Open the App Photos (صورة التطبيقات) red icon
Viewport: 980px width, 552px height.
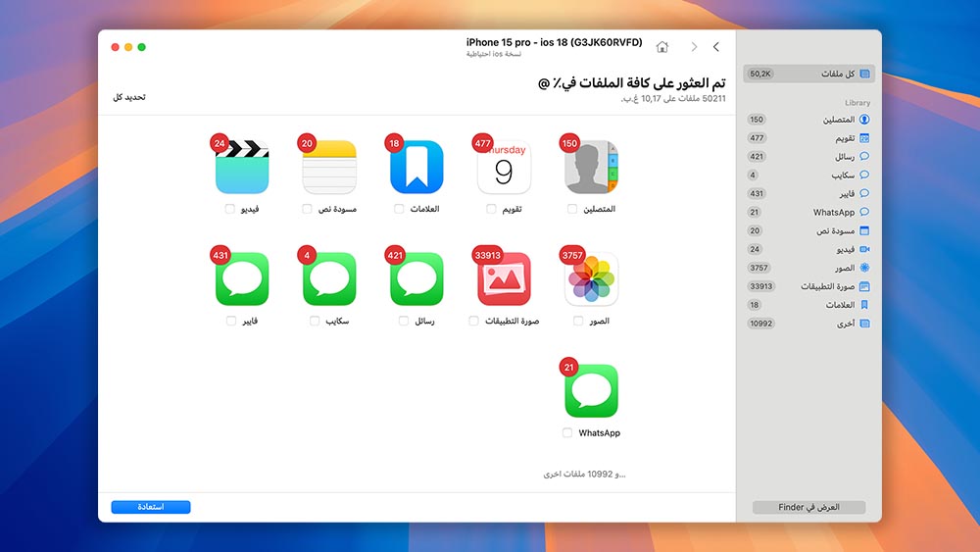pos(504,278)
